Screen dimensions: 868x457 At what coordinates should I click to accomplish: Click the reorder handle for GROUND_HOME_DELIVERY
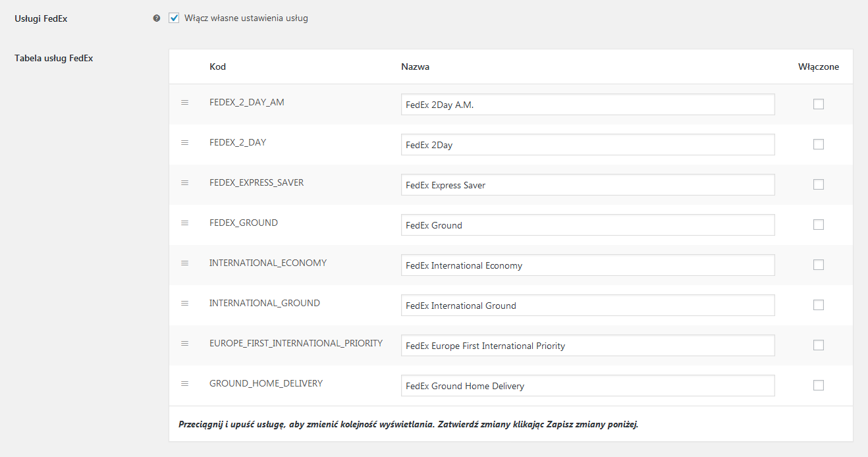click(185, 383)
